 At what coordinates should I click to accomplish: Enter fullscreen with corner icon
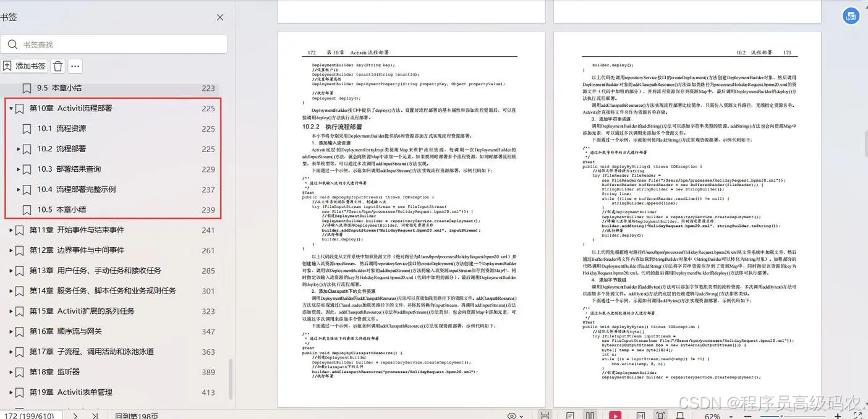pyautogui.click(x=858, y=415)
